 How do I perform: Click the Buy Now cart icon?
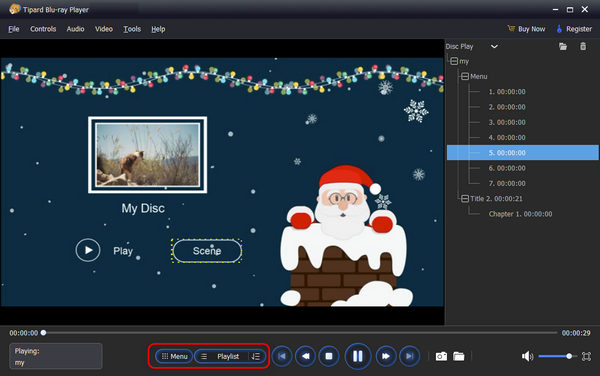(511, 29)
